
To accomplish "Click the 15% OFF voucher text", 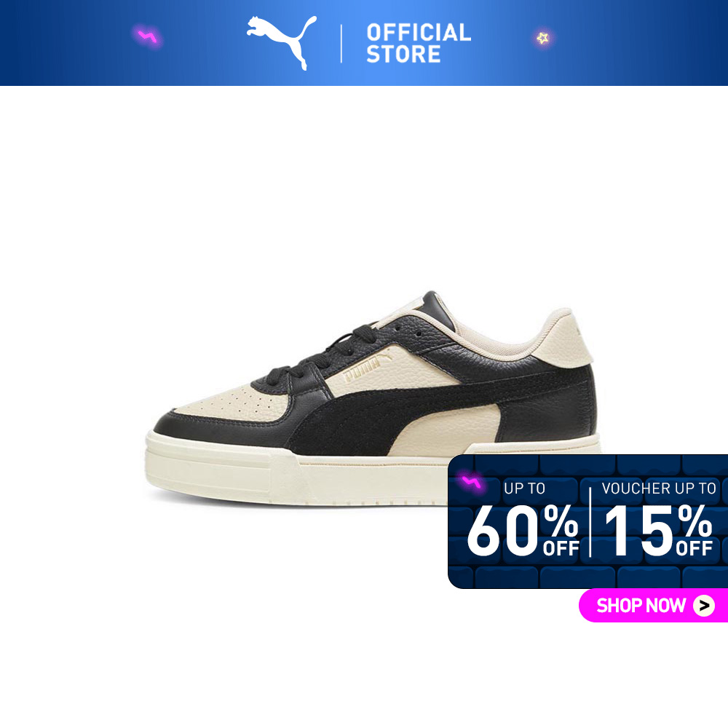I will point(658,530).
